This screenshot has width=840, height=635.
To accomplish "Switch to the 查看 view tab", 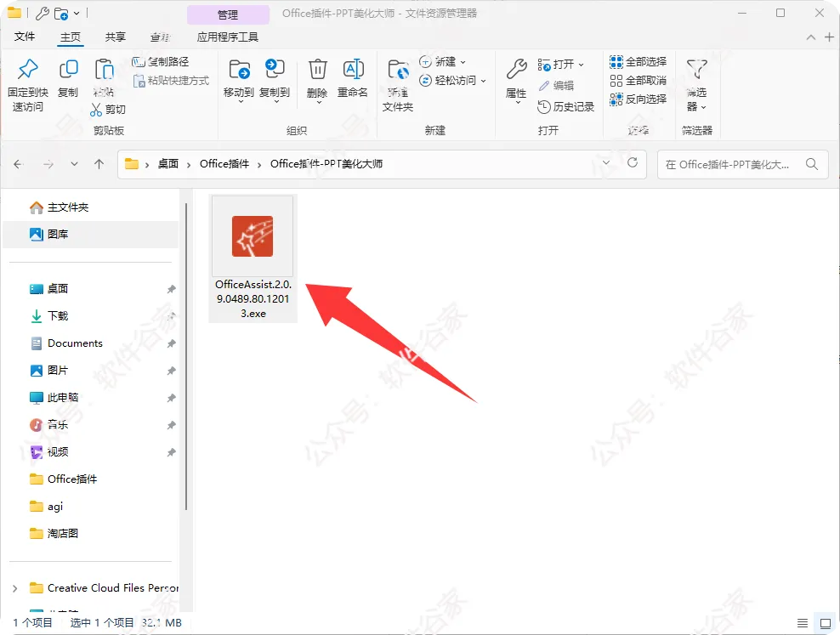I will pyautogui.click(x=160, y=37).
